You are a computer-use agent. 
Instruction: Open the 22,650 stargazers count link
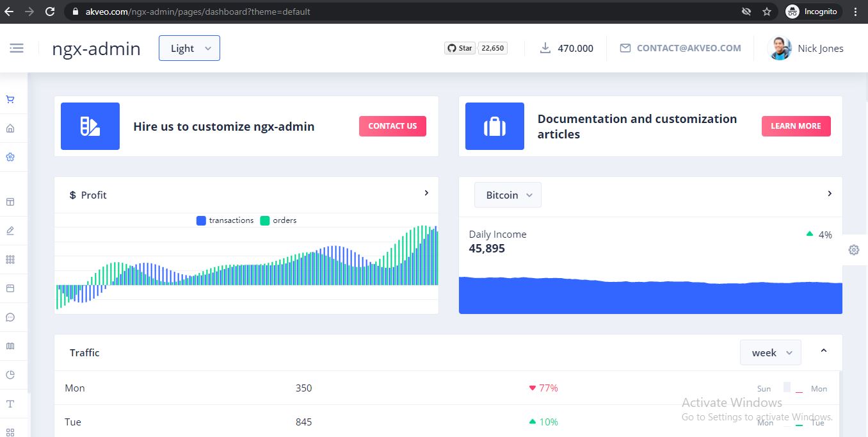pos(493,48)
